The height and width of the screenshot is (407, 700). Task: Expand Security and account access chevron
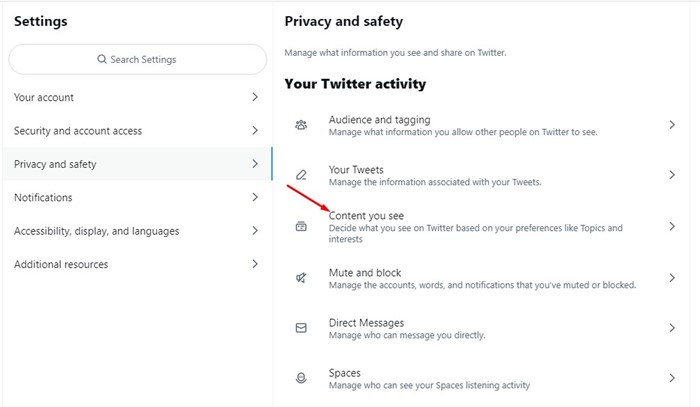[x=255, y=130]
